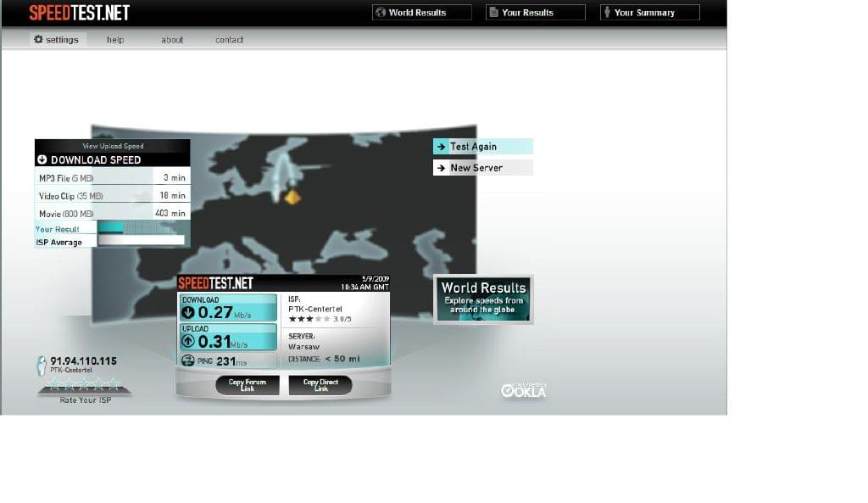Click the Speedtest.net logo on result card
The image size is (868, 503).
(215, 283)
